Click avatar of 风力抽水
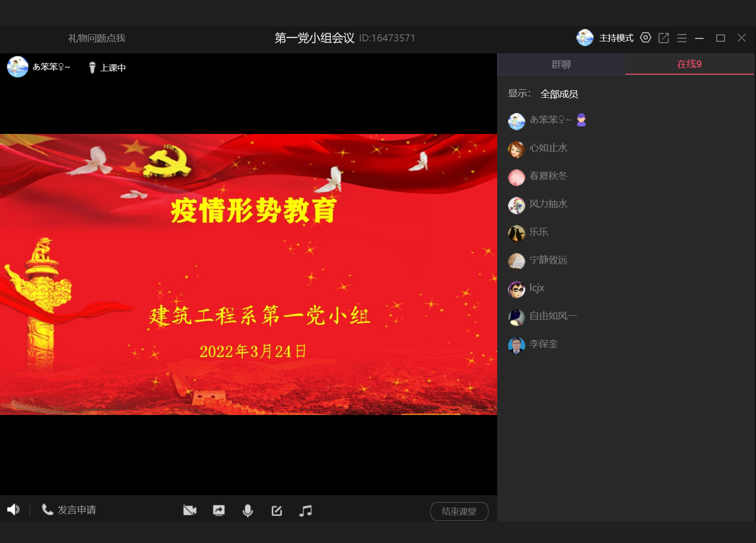 517,205
